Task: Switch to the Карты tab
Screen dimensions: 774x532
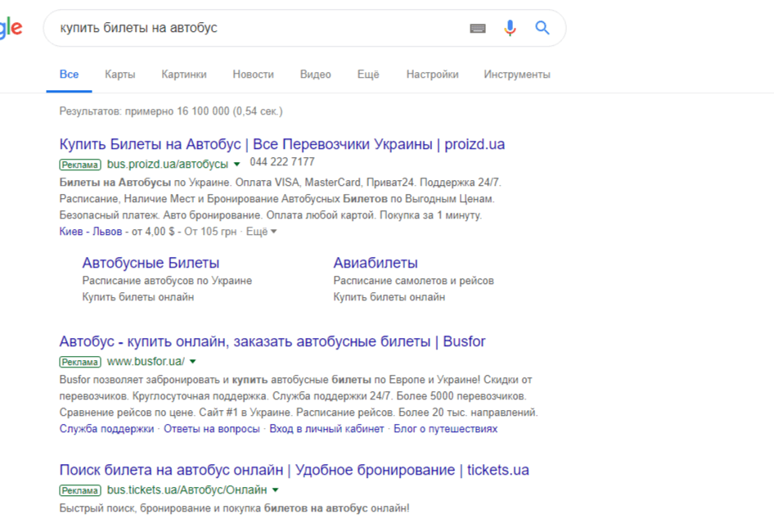Action: 120,74
